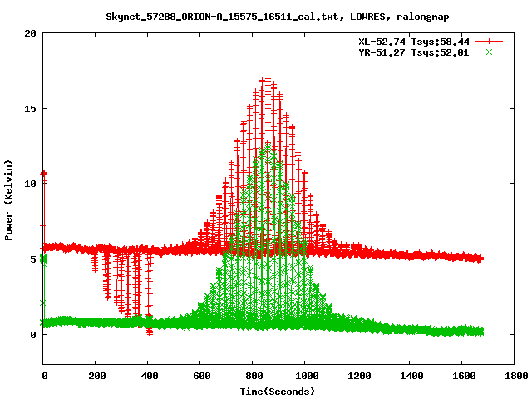The image size is (532, 399).
Task: Click the y-axis tick label '5'
Action: point(33,259)
